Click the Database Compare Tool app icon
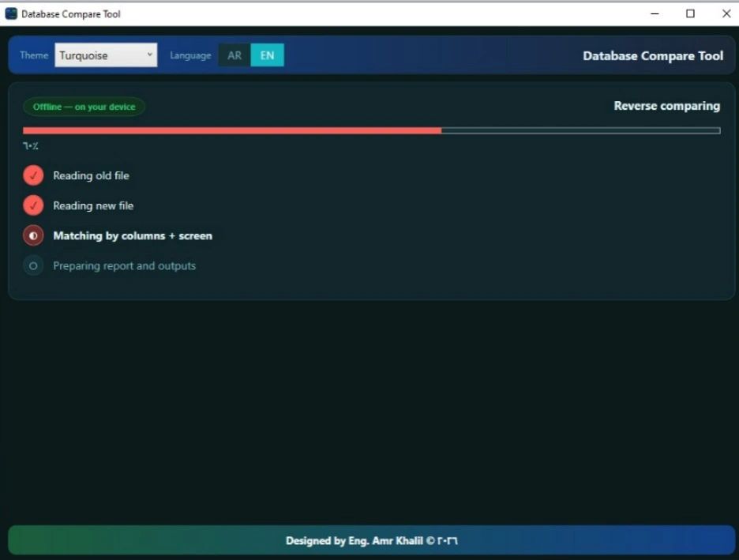The image size is (739, 560). 11,13
